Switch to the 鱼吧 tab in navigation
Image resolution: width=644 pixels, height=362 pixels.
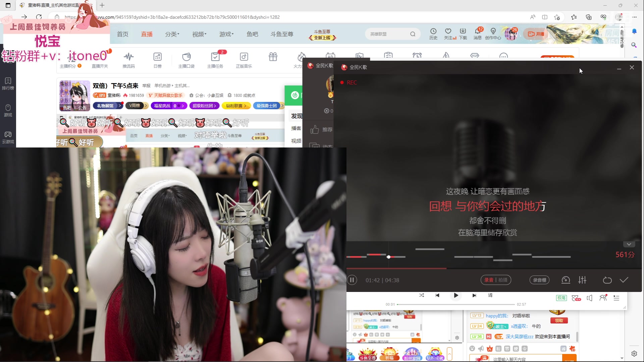point(252,34)
